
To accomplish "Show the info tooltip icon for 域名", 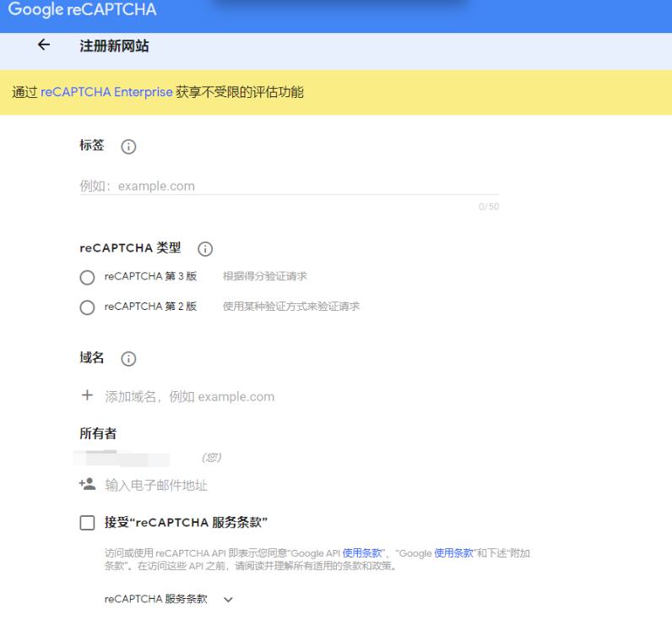I will 128,359.
